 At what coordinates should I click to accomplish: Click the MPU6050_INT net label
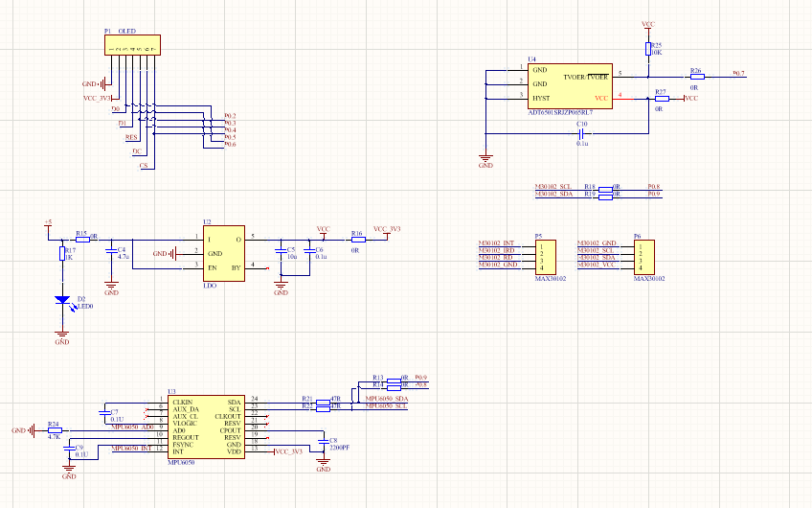pos(131,449)
